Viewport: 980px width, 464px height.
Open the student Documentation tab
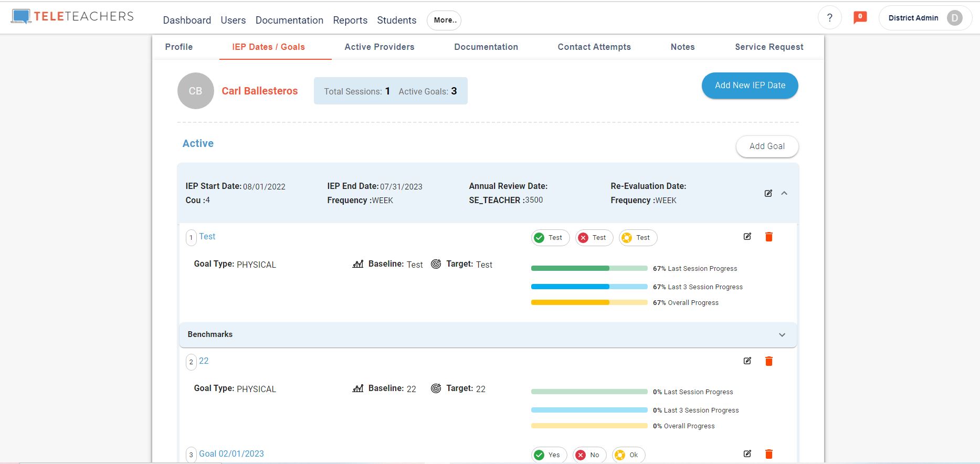tap(486, 47)
